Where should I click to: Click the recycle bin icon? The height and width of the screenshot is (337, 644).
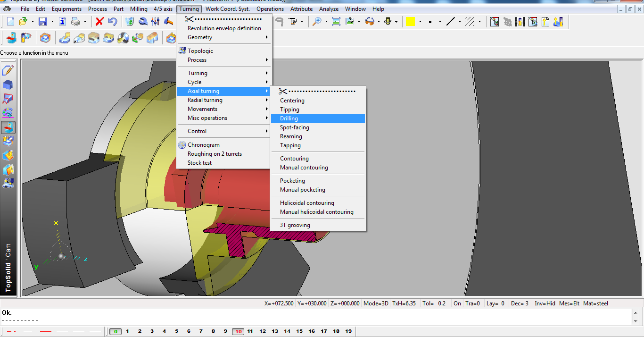pyautogui.click(x=130, y=21)
